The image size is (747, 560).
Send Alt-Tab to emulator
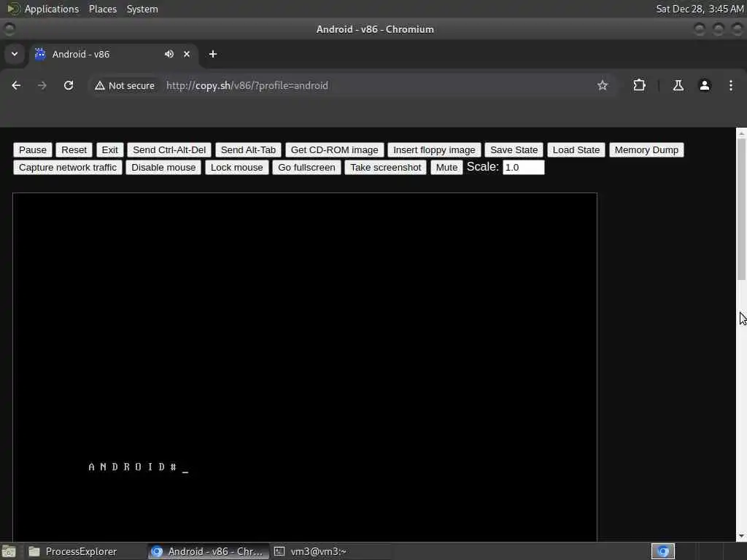pyautogui.click(x=248, y=150)
